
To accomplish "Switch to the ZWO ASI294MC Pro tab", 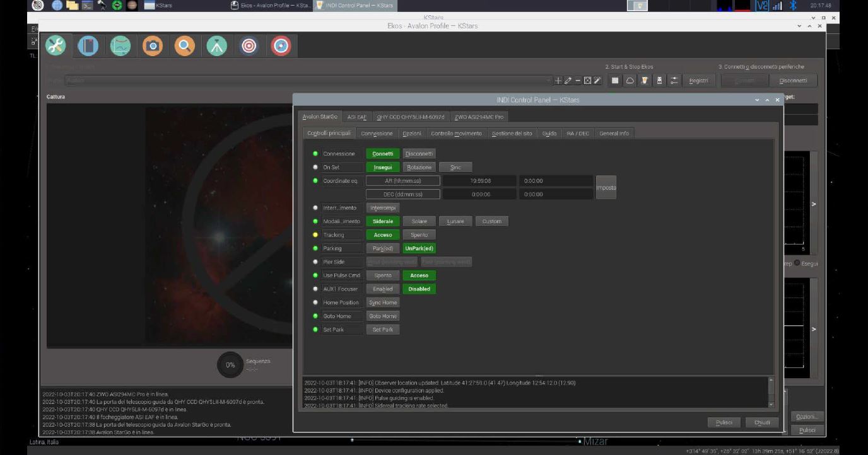I will point(479,117).
